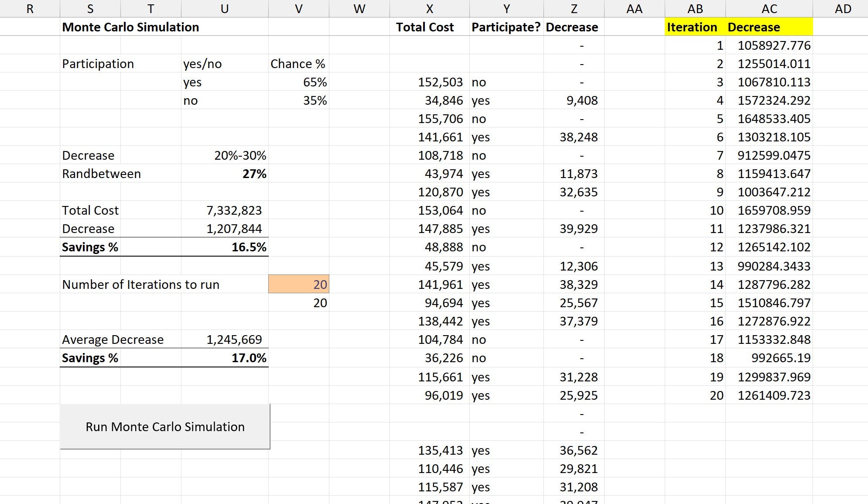Select the 65% chance cell
This screenshot has height=504, width=868.
point(299,82)
